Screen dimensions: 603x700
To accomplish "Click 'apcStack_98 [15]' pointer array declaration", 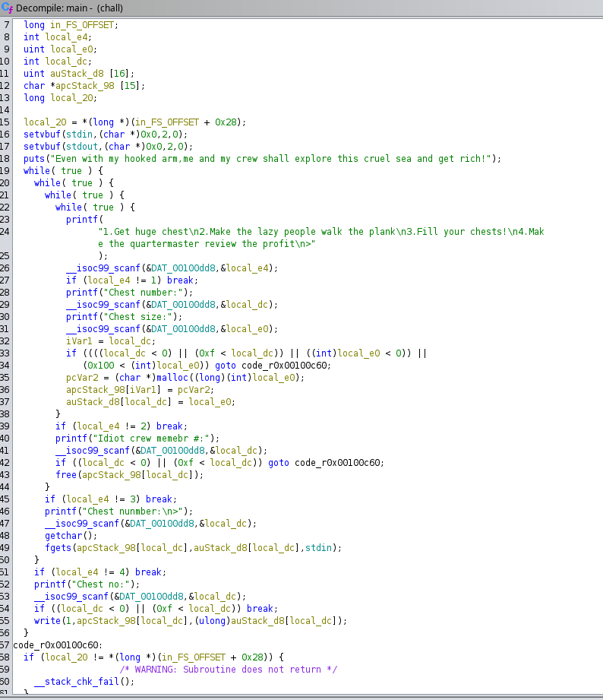I will 97,86.
